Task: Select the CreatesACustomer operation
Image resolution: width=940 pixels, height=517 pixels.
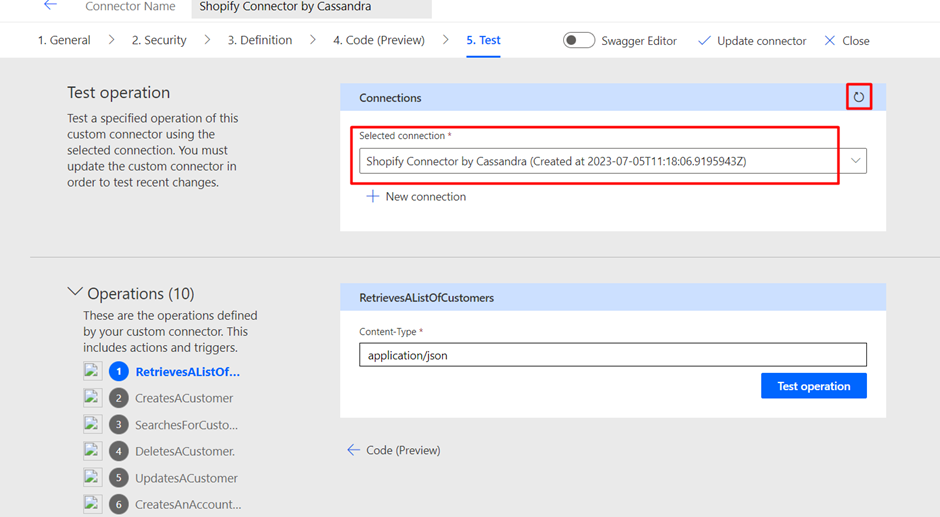Action: pyautogui.click(x=184, y=398)
